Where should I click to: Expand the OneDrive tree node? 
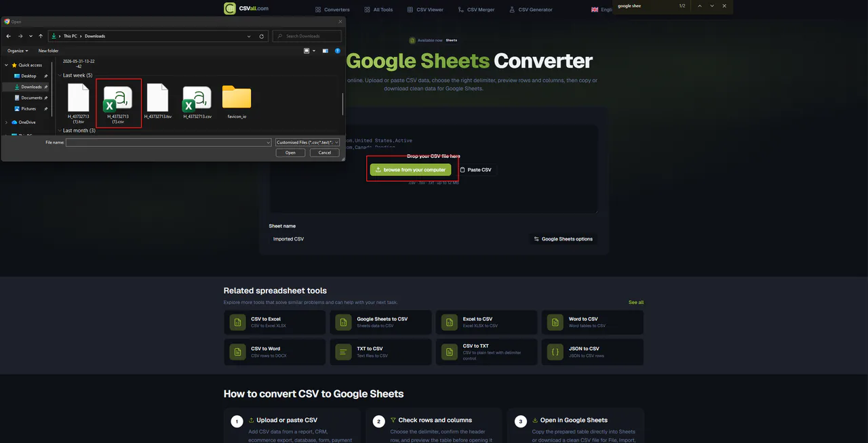pyautogui.click(x=6, y=122)
